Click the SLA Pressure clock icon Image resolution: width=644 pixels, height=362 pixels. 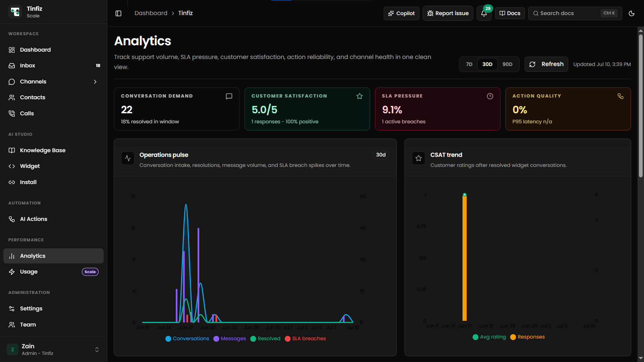[490, 96]
